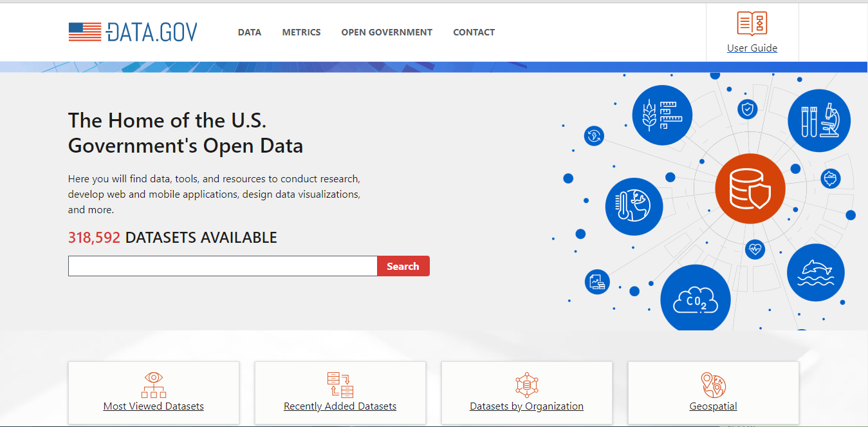Click inside the dataset search field
The image size is (868, 427).
pyautogui.click(x=222, y=265)
